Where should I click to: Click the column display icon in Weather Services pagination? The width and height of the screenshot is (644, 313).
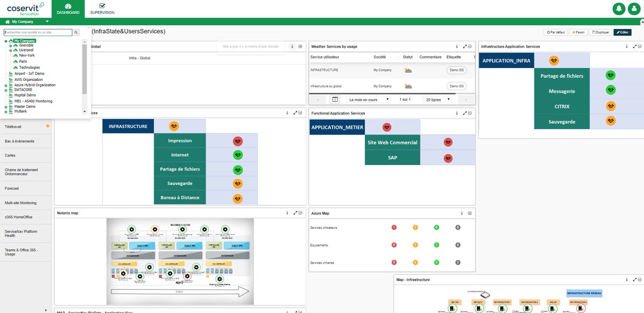tap(334, 99)
